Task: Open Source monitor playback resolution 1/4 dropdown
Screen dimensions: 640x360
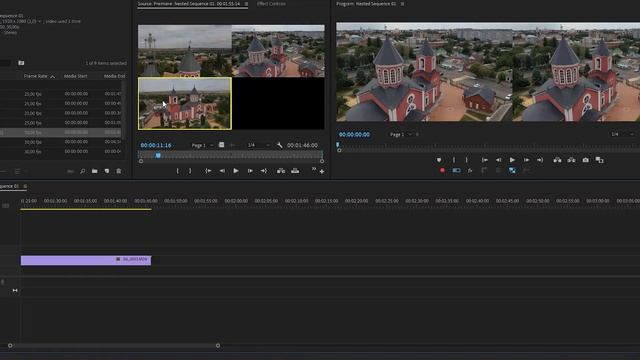Action: (259, 145)
